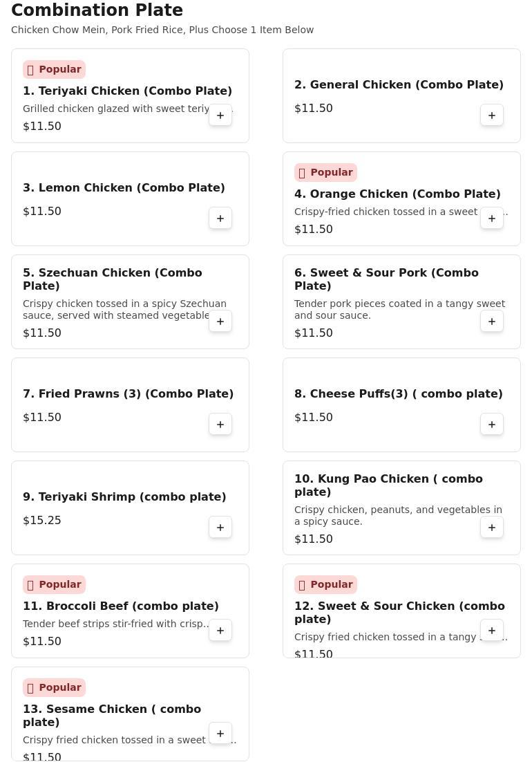Add Sweet & Sour Chicken combo with plus icon
The width and height of the screenshot is (532, 762).
492,631
